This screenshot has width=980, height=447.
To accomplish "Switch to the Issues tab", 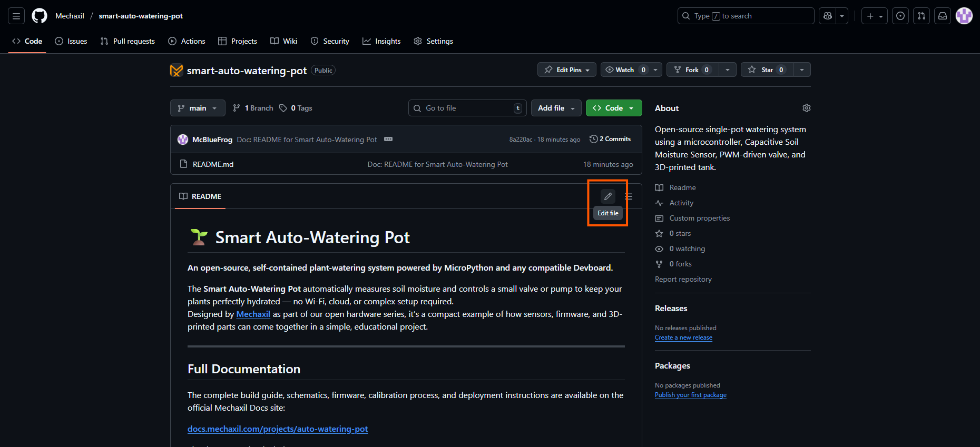I will pos(71,41).
